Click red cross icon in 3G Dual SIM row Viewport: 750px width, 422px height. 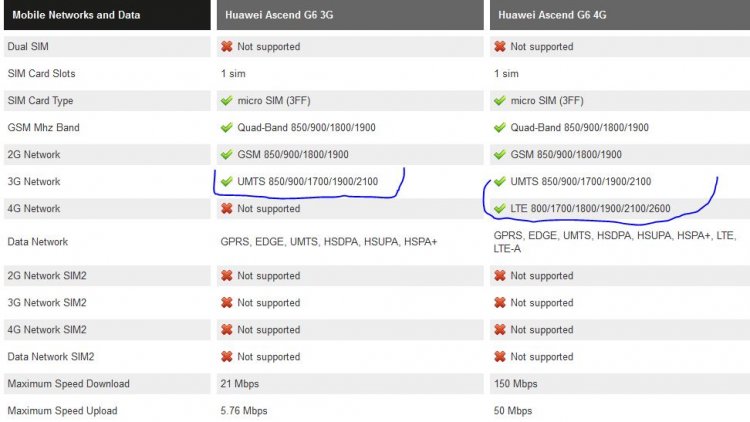pos(227,46)
